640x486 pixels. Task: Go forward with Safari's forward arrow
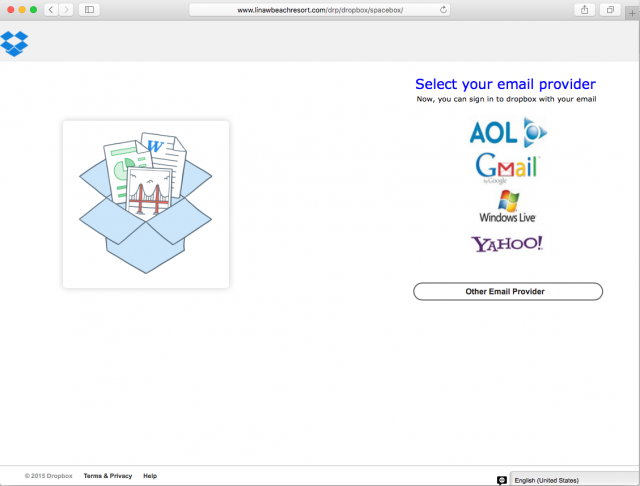click(x=66, y=9)
